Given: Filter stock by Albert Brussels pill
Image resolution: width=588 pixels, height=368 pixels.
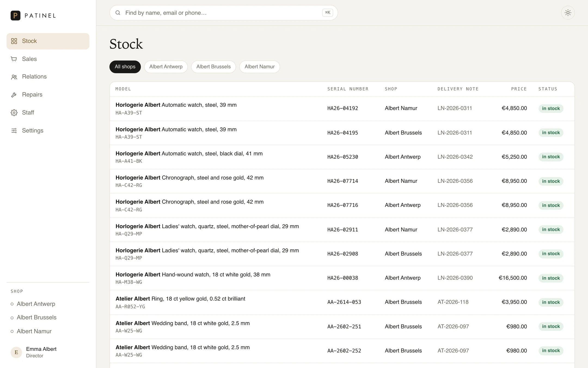Looking at the screenshot, I should pyautogui.click(x=213, y=67).
